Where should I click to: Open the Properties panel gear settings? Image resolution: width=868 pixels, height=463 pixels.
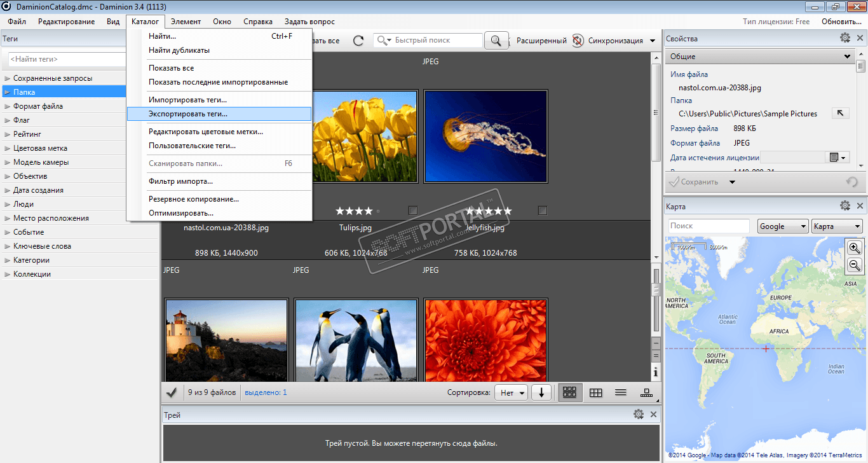tap(844, 38)
